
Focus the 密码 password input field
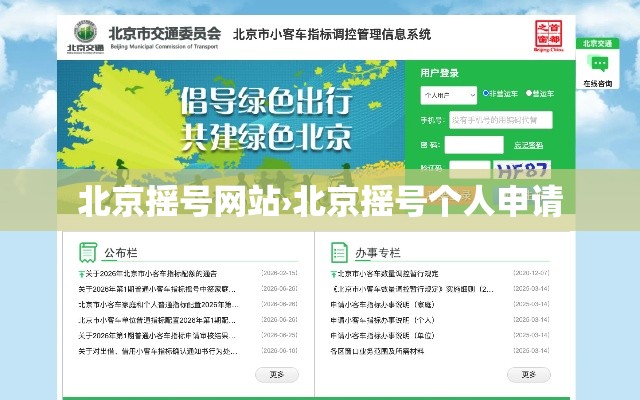(x=474, y=145)
